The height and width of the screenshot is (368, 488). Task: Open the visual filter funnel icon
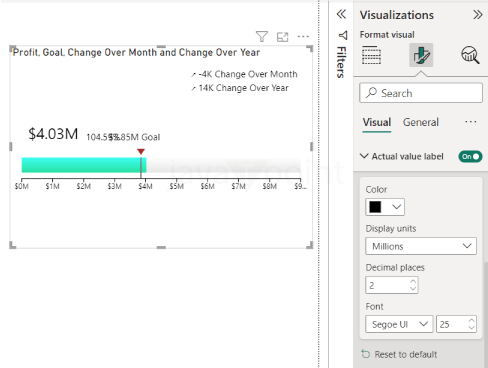[x=262, y=36]
